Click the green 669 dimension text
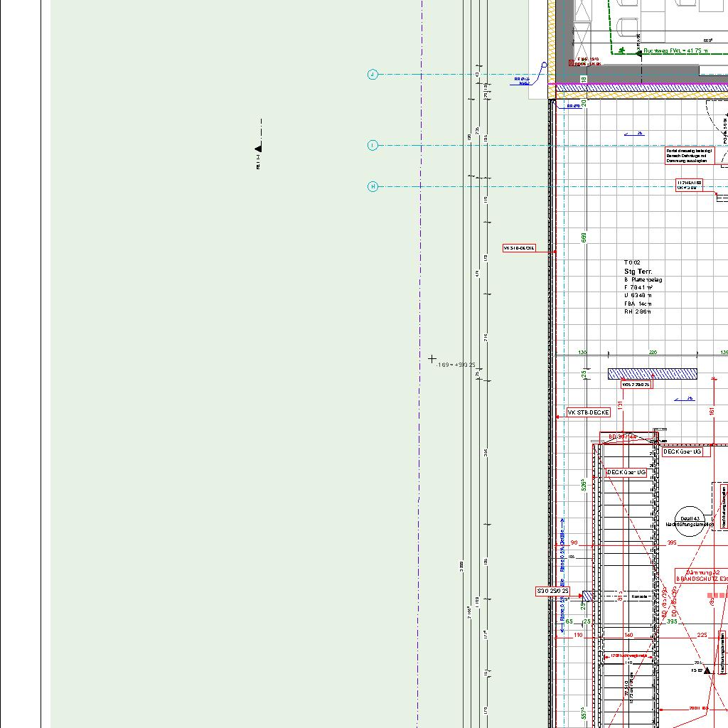 coord(584,237)
